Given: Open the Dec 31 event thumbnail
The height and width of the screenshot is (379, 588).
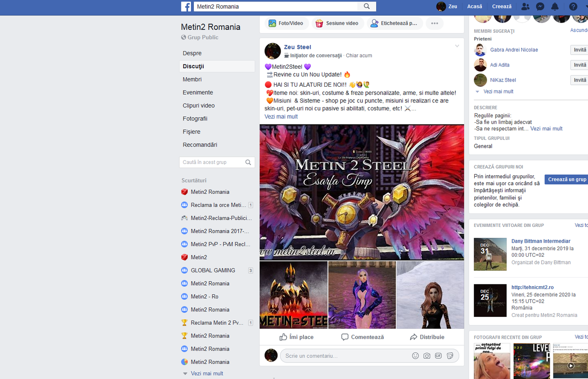Looking at the screenshot, I should click(490, 254).
